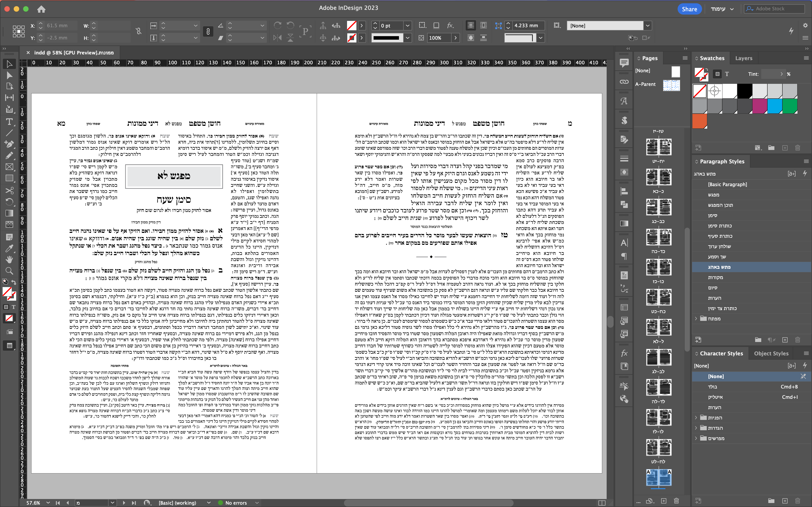812x507 pixels.
Task: Toggle formatting affects text button in Swatches
Action: (x=727, y=74)
